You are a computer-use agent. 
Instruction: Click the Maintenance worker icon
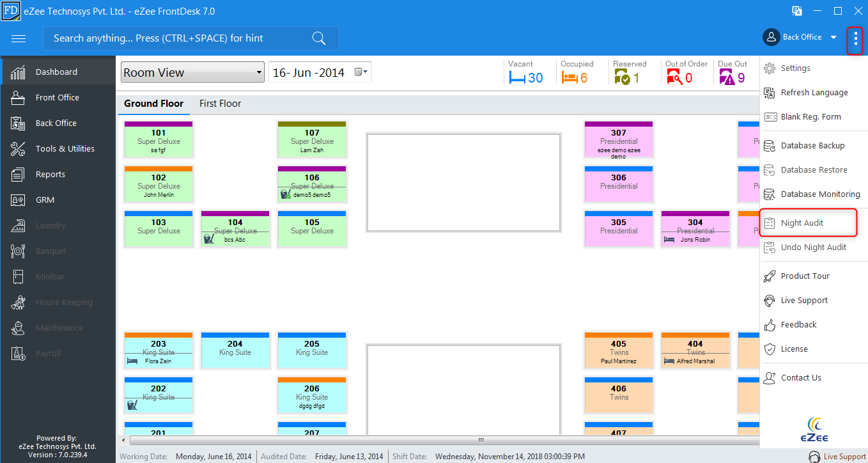click(x=18, y=327)
